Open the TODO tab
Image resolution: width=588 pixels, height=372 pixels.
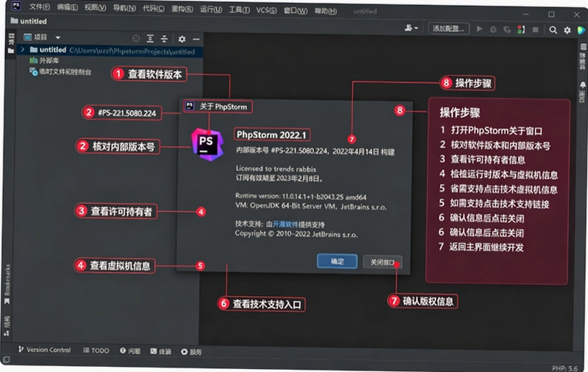(x=96, y=350)
